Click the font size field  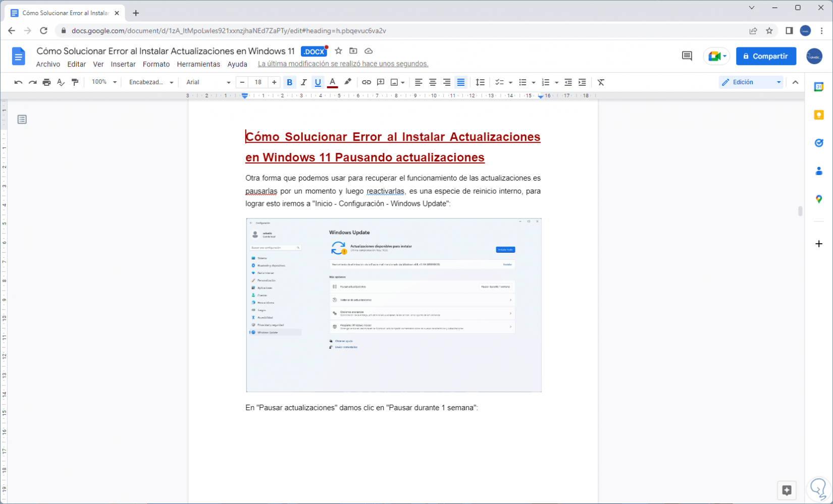point(258,82)
